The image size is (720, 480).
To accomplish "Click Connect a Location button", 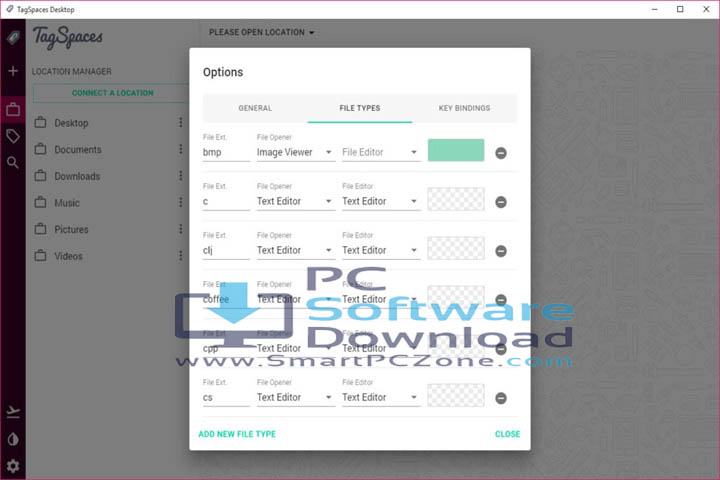I will 111,93.
